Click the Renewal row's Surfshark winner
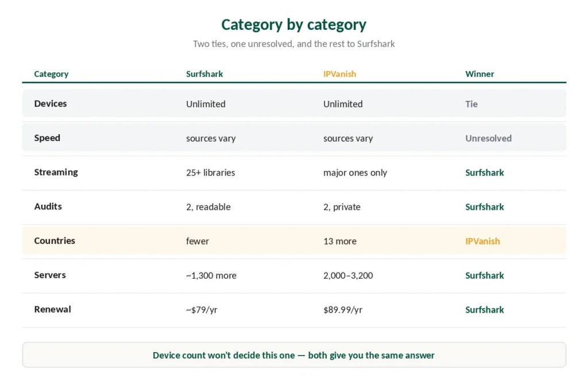This screenshot has height=382, width=588. [x=485, y=310]
